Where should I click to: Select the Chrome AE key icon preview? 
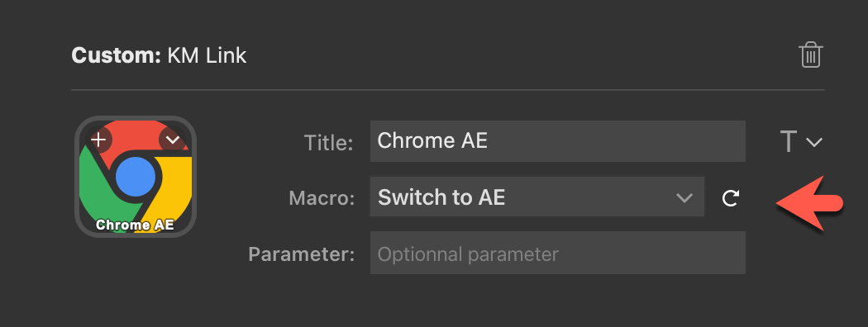click(136, 176)
